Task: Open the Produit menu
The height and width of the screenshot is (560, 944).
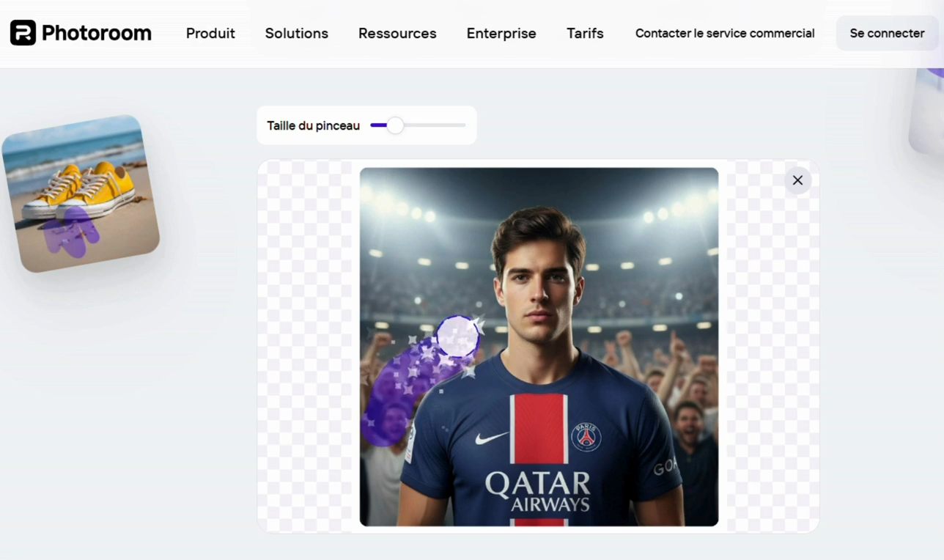Action: 210,33
